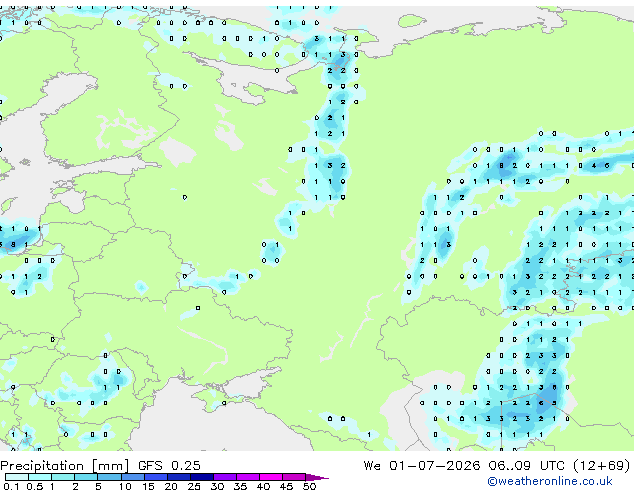
Task: Click the '45' legend scale label
Action: [x=286, y=486]
